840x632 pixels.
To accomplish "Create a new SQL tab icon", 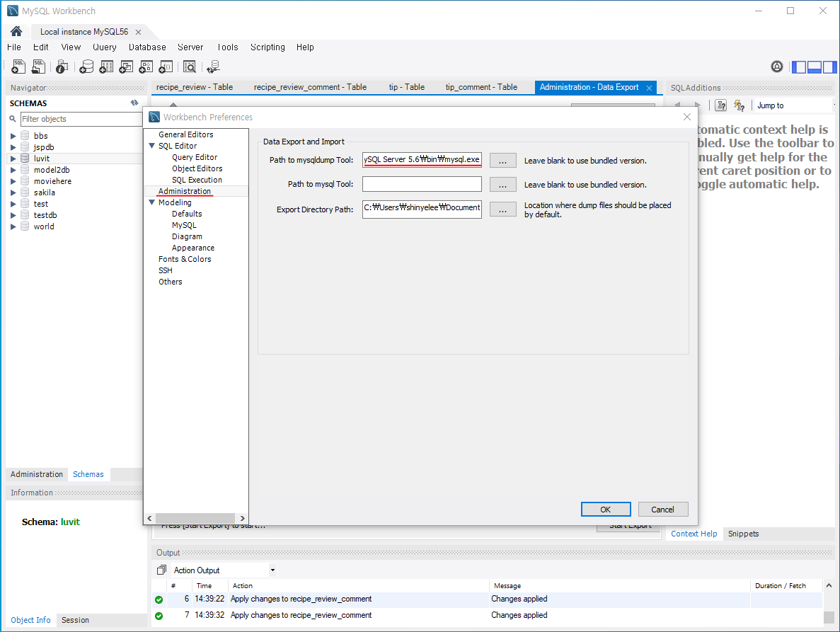I will tap(18, 67).
